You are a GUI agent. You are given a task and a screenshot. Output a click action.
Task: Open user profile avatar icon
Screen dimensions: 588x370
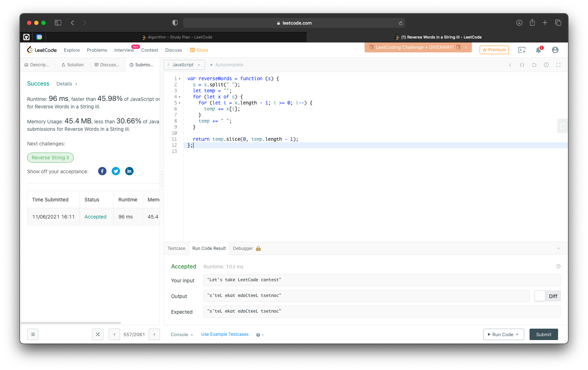pyautogui.click(x=555, y=50)
